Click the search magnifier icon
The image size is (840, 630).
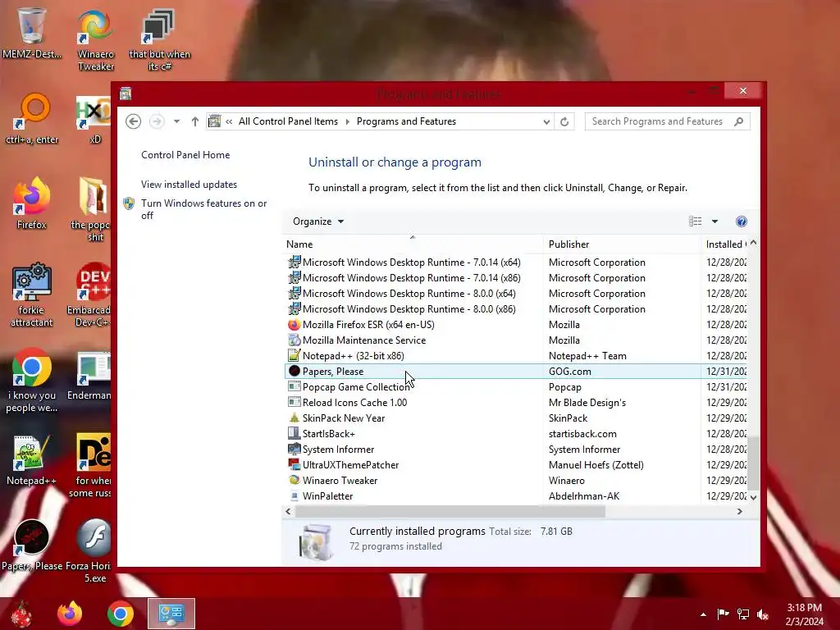(x=739, y=121)
